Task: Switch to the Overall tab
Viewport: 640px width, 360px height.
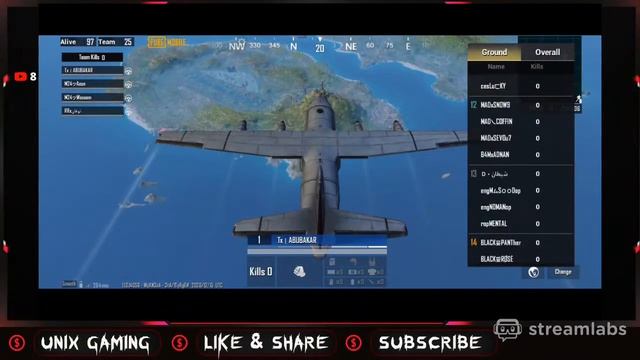Action: tap(547, 52)
